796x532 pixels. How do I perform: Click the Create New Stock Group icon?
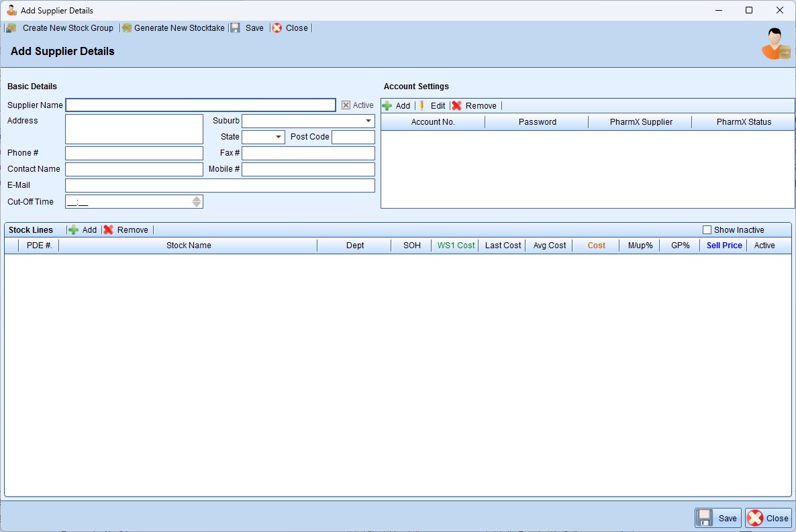11,28
